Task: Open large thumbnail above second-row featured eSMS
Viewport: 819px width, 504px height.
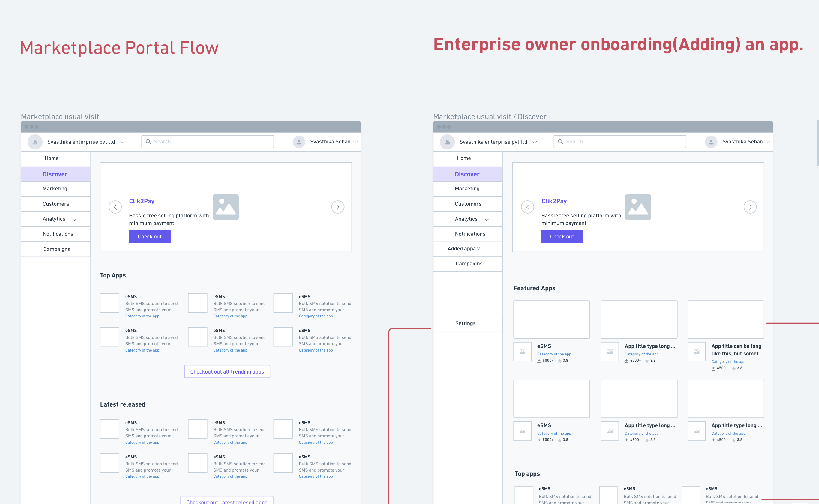Action: pos(552,399)
